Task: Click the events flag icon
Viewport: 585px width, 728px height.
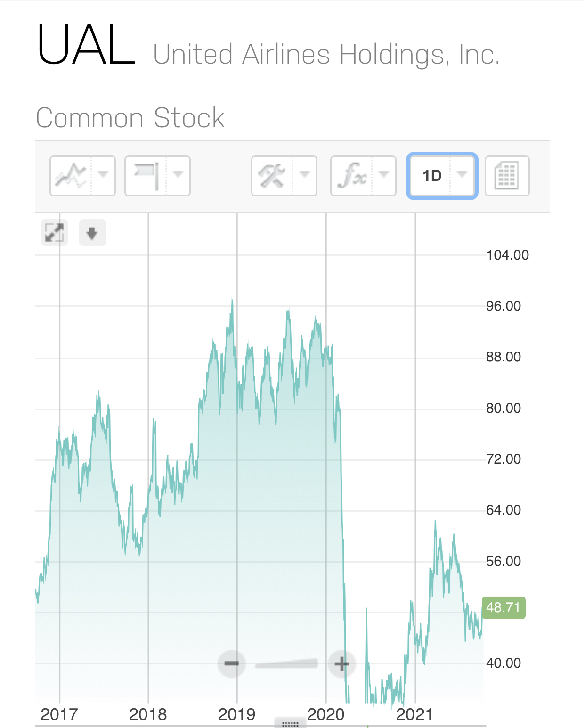Action: (146, 176)
